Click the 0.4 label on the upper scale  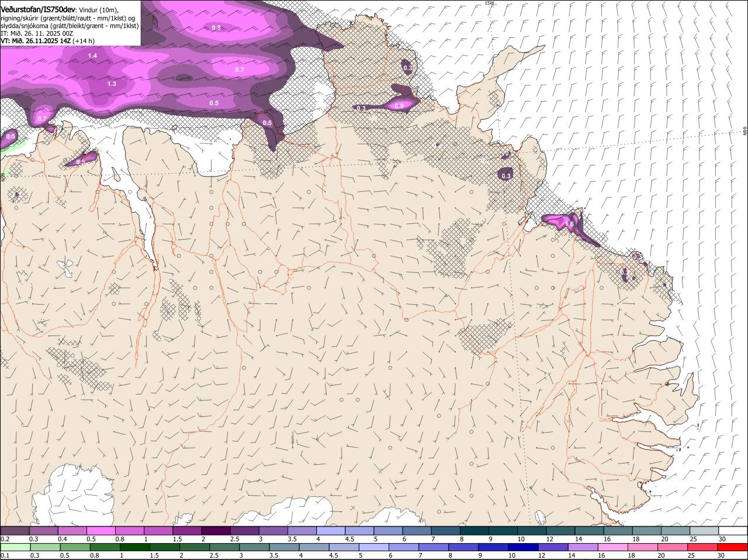click(x=62, y=538)
